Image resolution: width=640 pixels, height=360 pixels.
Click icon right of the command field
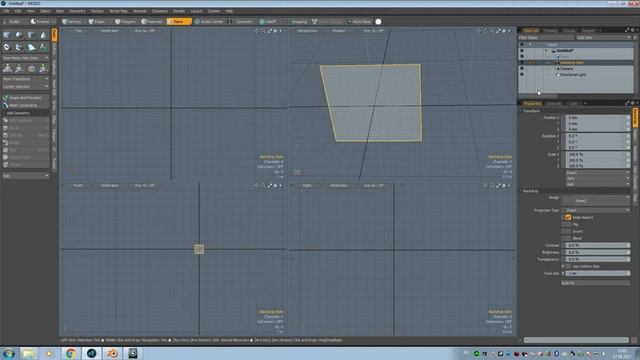pyautogui.click(x=634, y=340)
